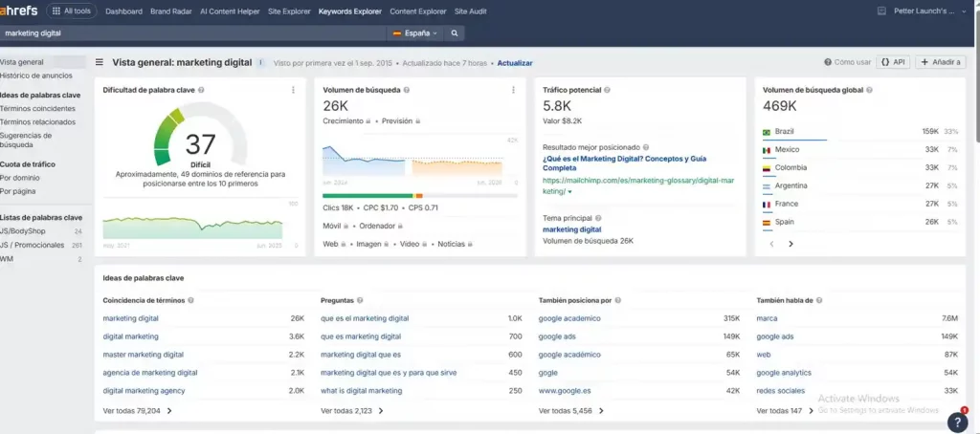Image resolution: width=980 pixels, height=434 pixels.
Task: Open Site Audit in top navigation
Action: 471,11
